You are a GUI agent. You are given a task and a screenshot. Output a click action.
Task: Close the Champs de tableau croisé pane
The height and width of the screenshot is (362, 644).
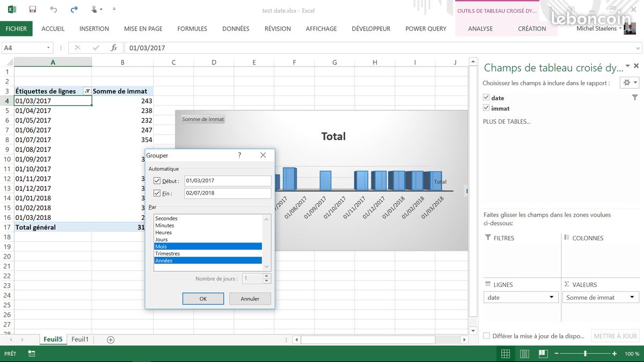click(636, 66)
